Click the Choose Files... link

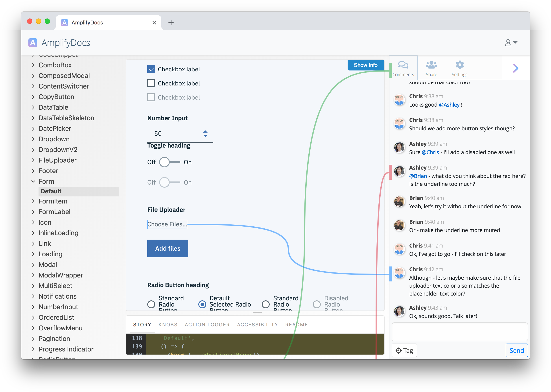(x=167, y=224)
